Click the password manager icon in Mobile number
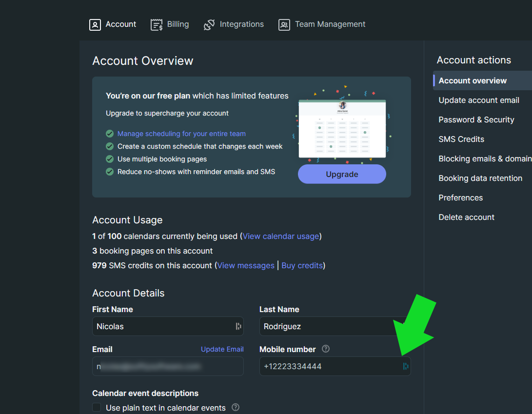532x414 pixels. 405,366
